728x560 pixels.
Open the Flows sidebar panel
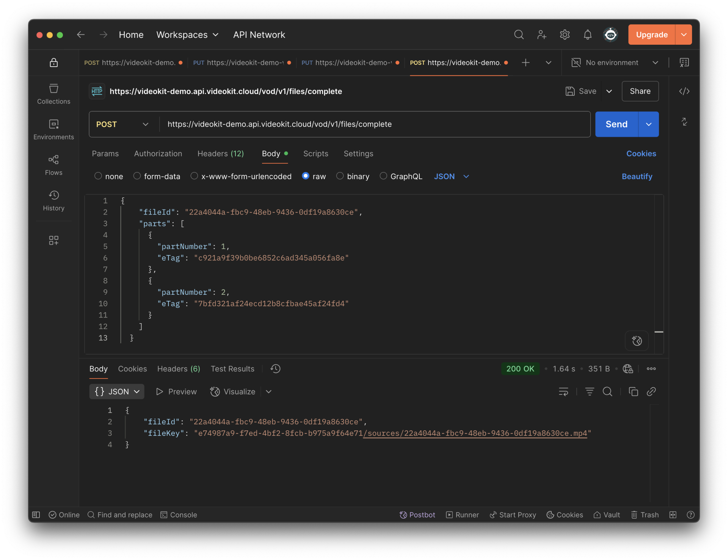click(53, 165)
